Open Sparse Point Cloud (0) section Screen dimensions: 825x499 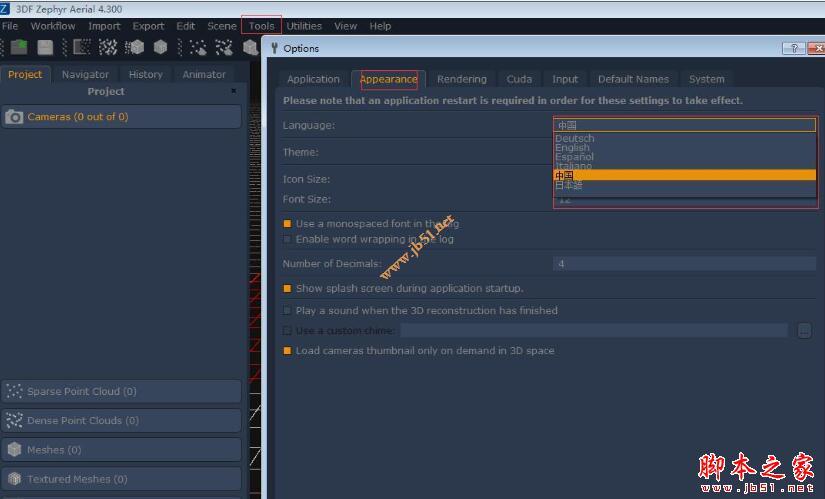click(122, 391)
